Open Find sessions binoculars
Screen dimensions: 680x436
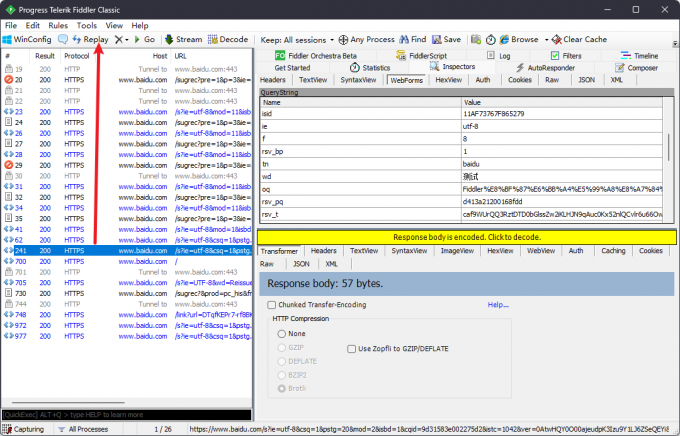click(413, 39)
